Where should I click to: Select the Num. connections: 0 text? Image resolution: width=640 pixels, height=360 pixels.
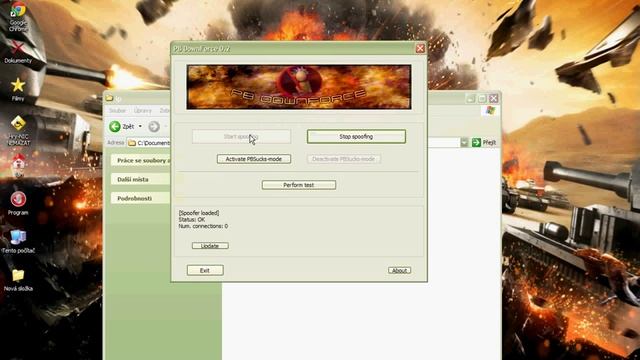pos(203,226)
